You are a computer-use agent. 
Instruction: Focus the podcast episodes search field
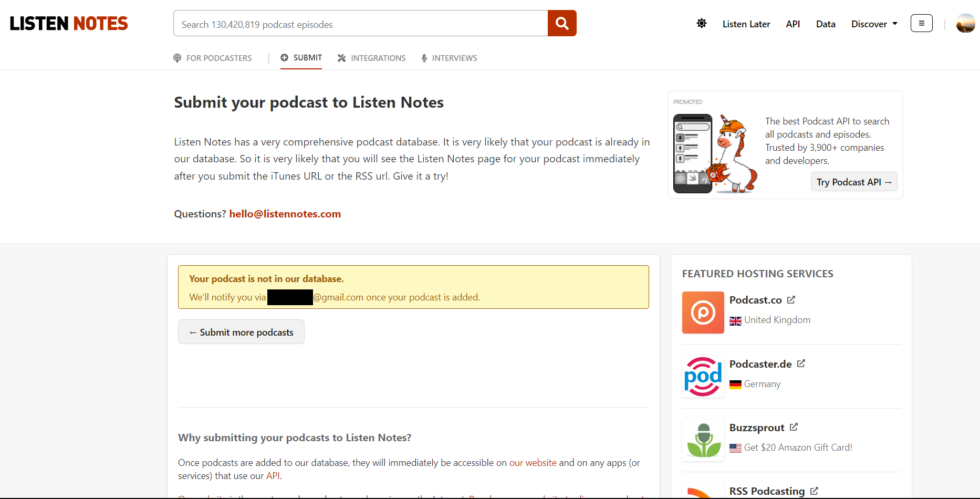[361, 23]
